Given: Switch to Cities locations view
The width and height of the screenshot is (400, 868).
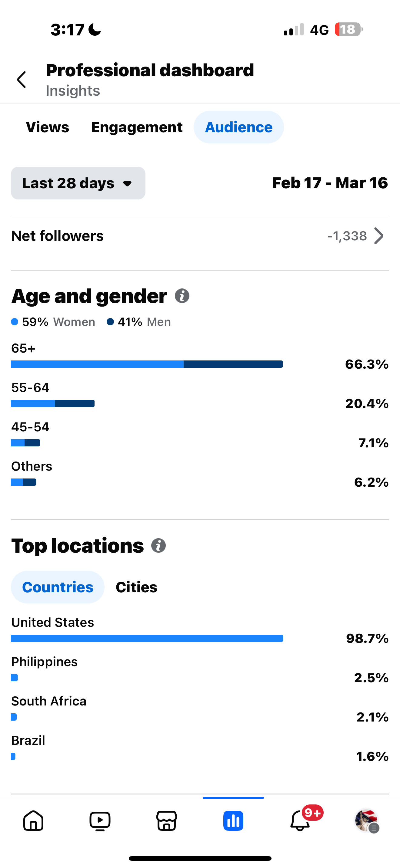Looking at the screenshot, I should [137, 587].
